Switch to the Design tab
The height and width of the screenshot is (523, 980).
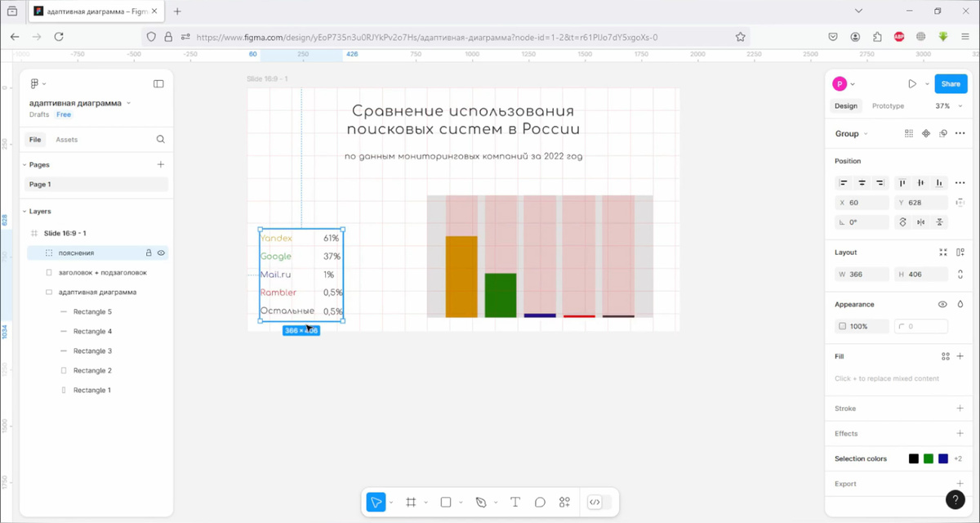tap(846, 106)
